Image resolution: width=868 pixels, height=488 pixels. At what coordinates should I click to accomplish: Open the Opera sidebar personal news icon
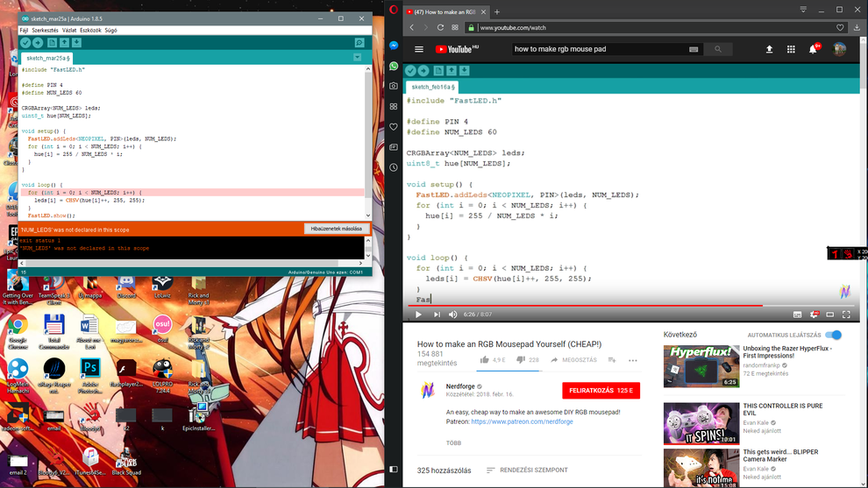pyautogui.click(x=394, y=147)
